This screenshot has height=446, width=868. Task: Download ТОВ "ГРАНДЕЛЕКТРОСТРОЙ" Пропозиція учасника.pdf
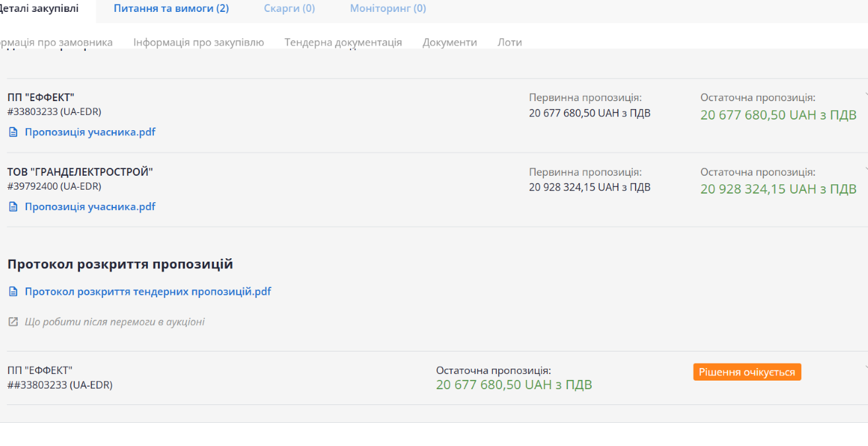(x=90, y=207)
